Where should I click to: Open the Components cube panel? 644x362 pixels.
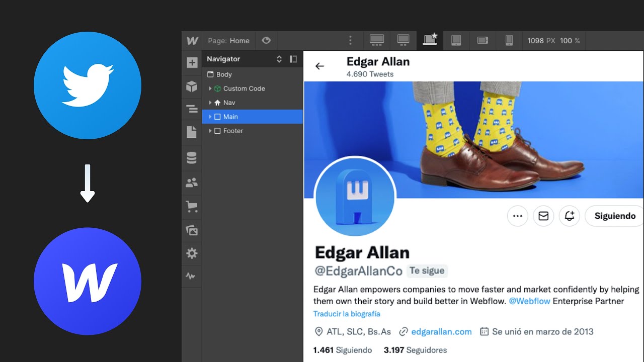pyautogui.click(x=192, y=86)
